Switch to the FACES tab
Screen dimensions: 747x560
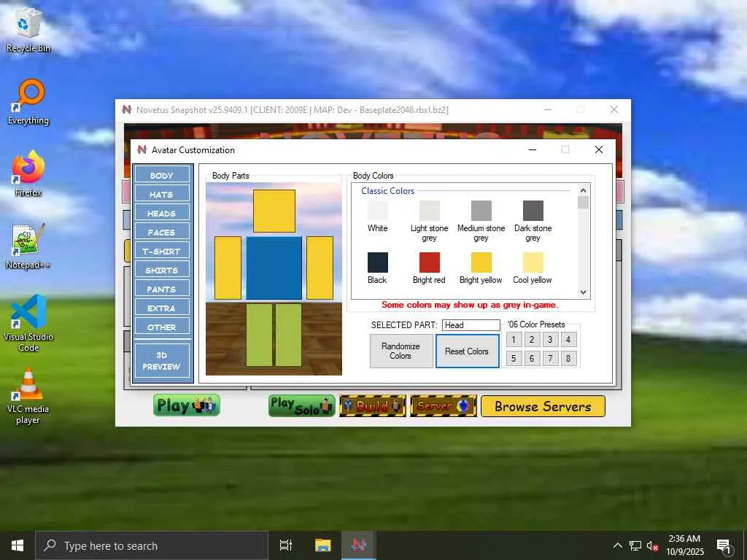(162, 232)
